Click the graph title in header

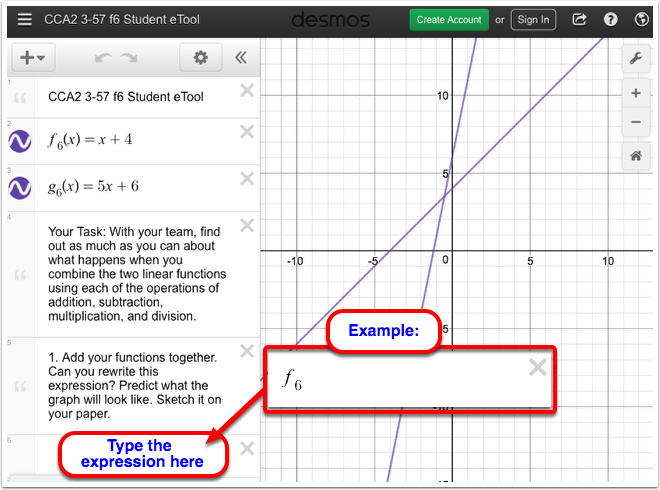coord(122,19)
